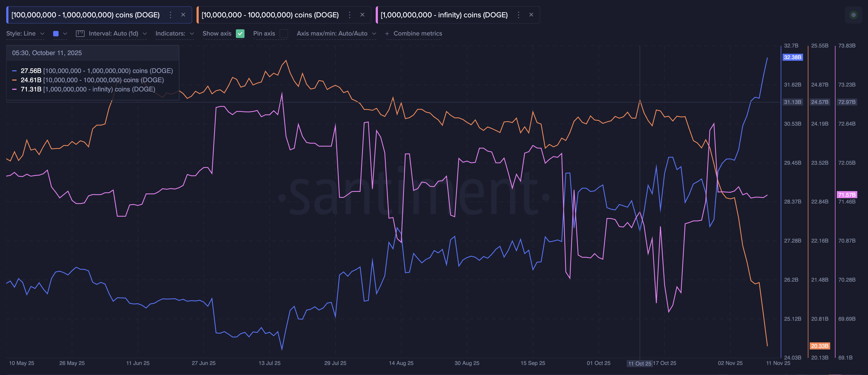868x375 pixels.
Task: Enable the Pin axis checkbox
Action: [284, 34]
